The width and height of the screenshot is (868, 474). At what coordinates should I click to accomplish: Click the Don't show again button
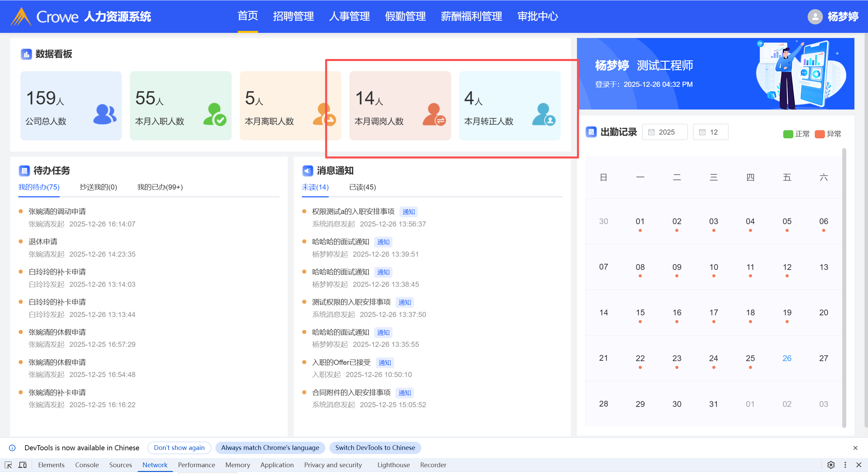tap(179, 448)
